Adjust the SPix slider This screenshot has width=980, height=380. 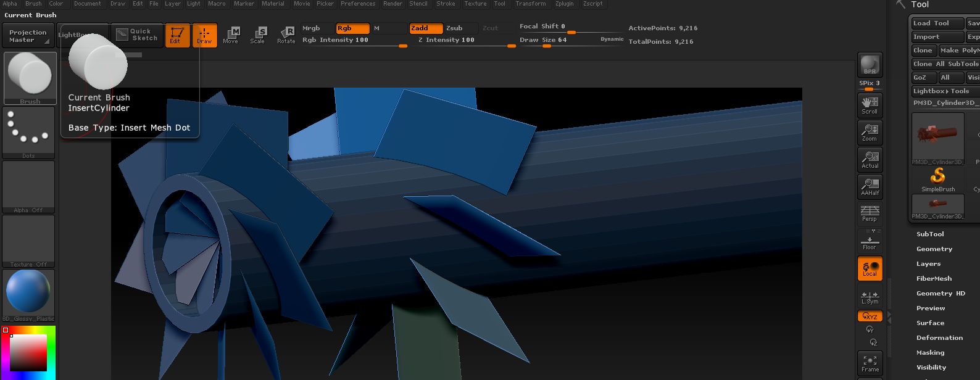[870, 85]
